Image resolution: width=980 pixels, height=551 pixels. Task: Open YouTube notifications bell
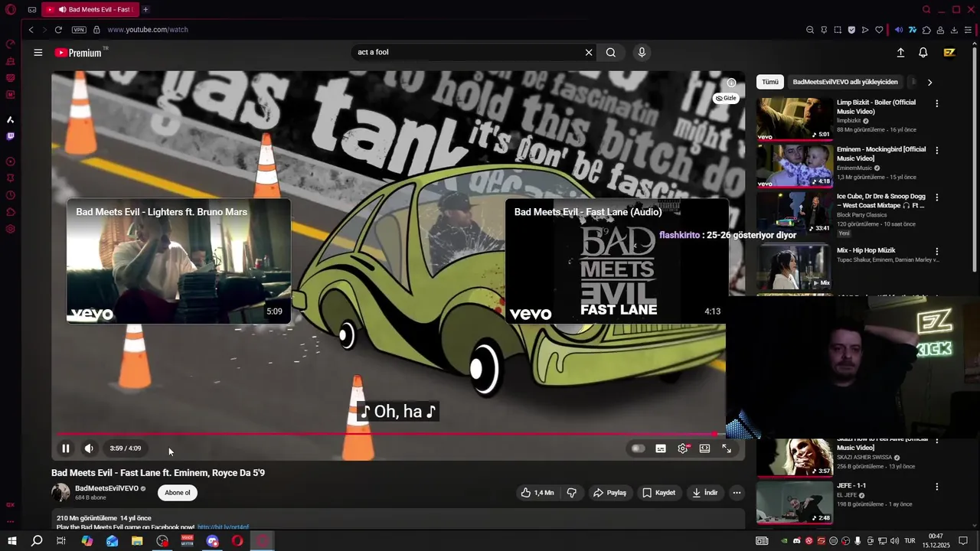coord(923,53)
